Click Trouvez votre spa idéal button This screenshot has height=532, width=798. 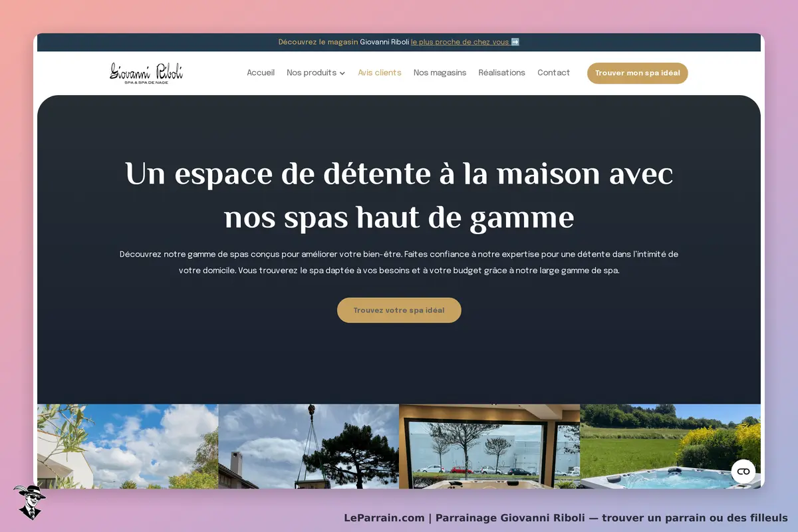coord(399,310)
